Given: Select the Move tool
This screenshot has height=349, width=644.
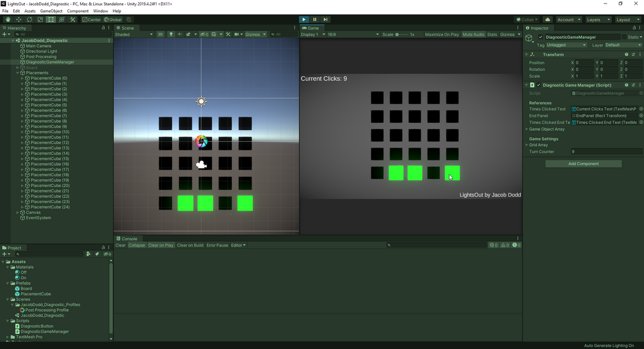Looking at the screenshot, I should pos(19,19).
